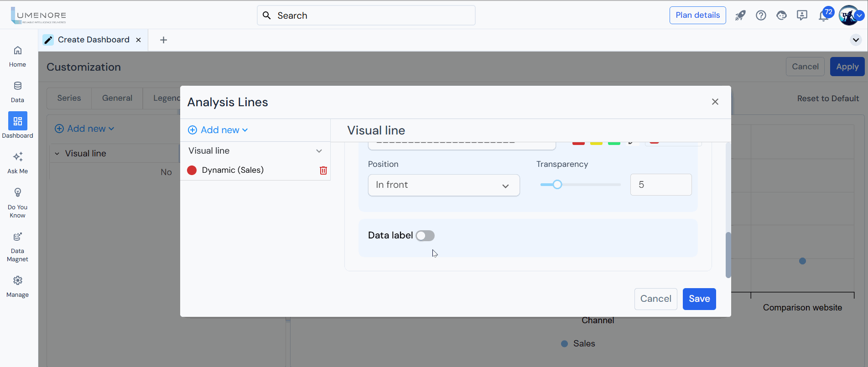Expand Add new menu in Analysis Lines dialog
868x367 pixels.
[x=218, y=130]
